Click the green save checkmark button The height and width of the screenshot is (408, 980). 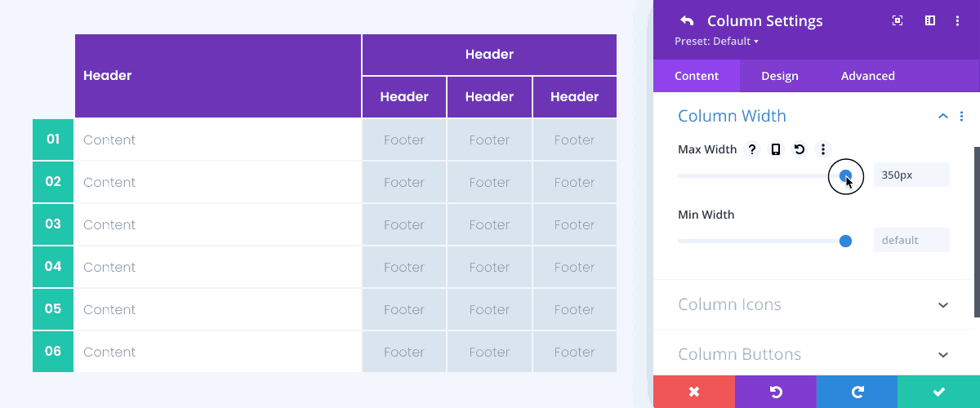click(x=939, y=392)
